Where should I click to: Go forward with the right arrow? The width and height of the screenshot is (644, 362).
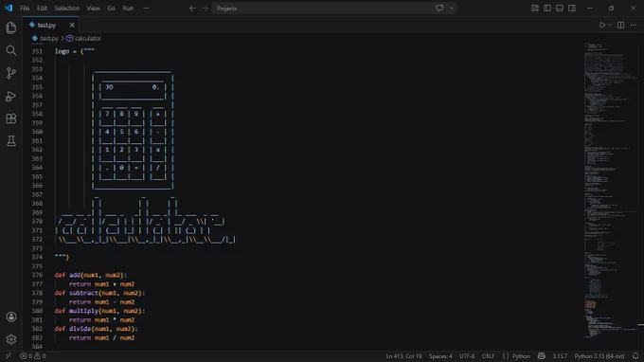point(205,9)
